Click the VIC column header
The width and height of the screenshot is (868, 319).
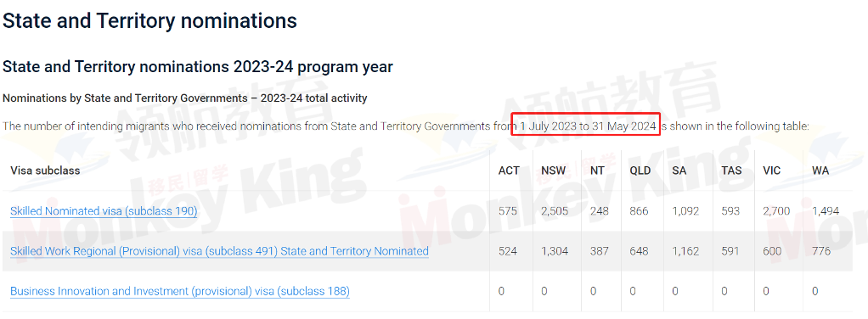click(x=772, y=171)
